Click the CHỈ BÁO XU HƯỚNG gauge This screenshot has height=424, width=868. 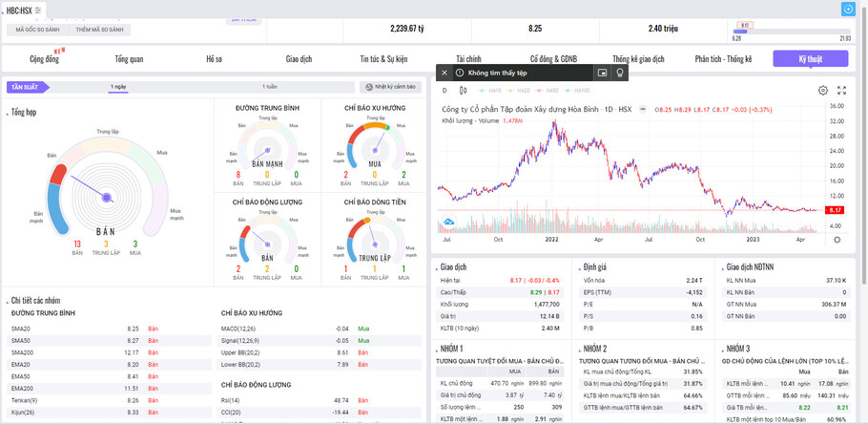coord(375,145)
